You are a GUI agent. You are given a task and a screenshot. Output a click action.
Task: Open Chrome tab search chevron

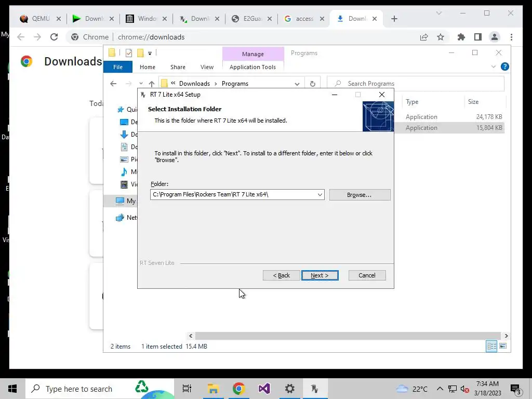coord(438,13)
